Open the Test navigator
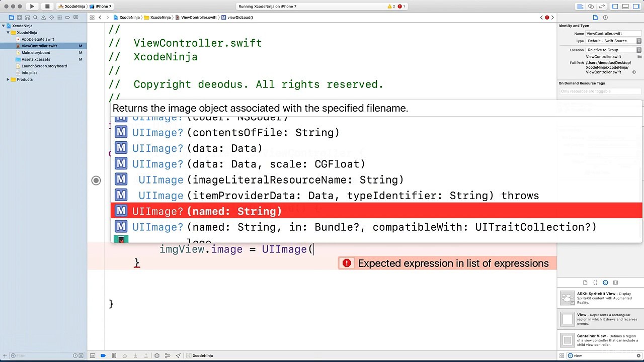This screenshot has width=644, height=362. 51,18
